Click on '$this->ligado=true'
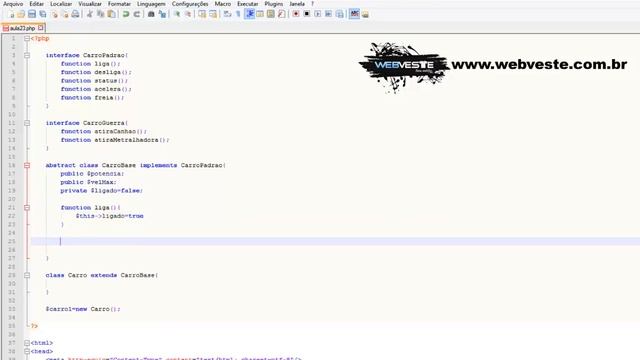640x360 pixels. [109, 216]
